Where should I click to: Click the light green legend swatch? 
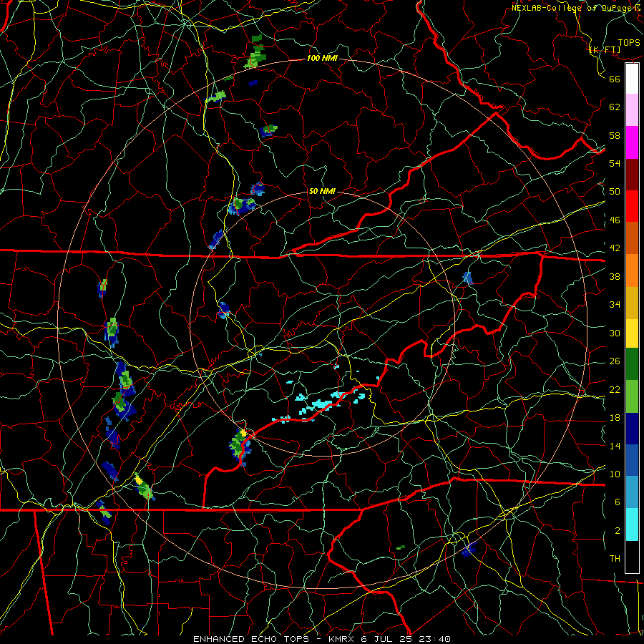tap(632, 396)
